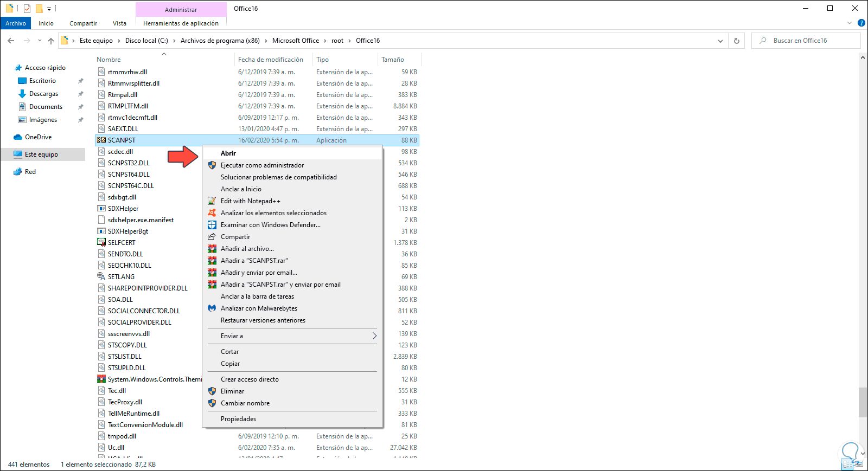Choose Restaurar versiones anteriores
The width and height of the screenshot is (868, 471).
tap(292, 320)
